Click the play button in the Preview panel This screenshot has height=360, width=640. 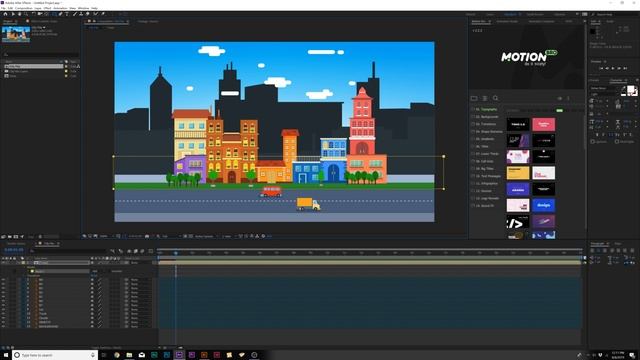pos(613,68)
